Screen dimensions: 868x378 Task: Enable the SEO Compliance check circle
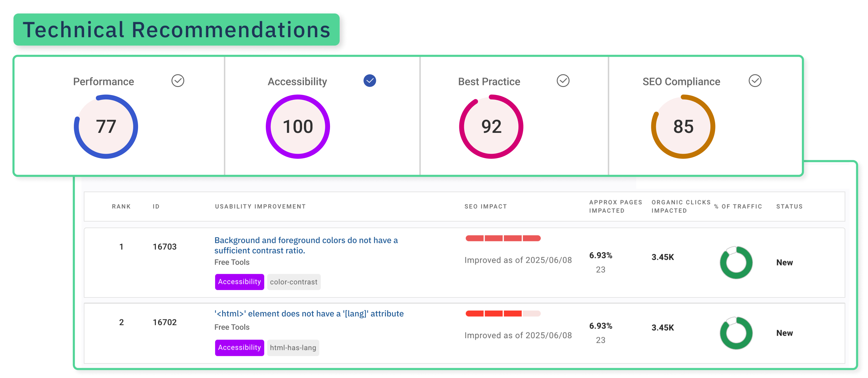(755, 81)
